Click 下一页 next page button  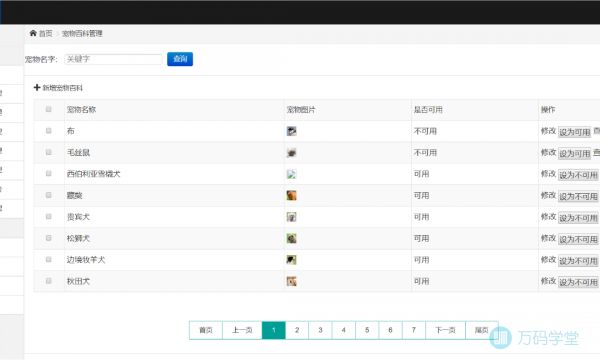445,330
